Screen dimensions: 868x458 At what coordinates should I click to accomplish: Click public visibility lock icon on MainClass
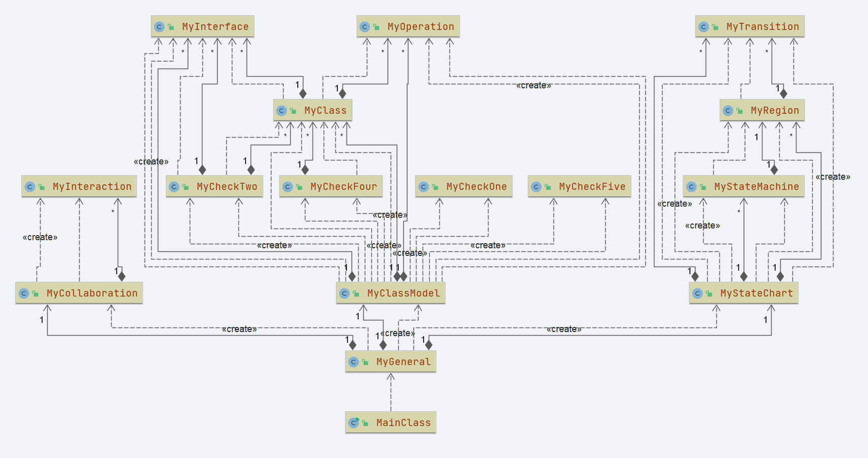coord(365,423)
